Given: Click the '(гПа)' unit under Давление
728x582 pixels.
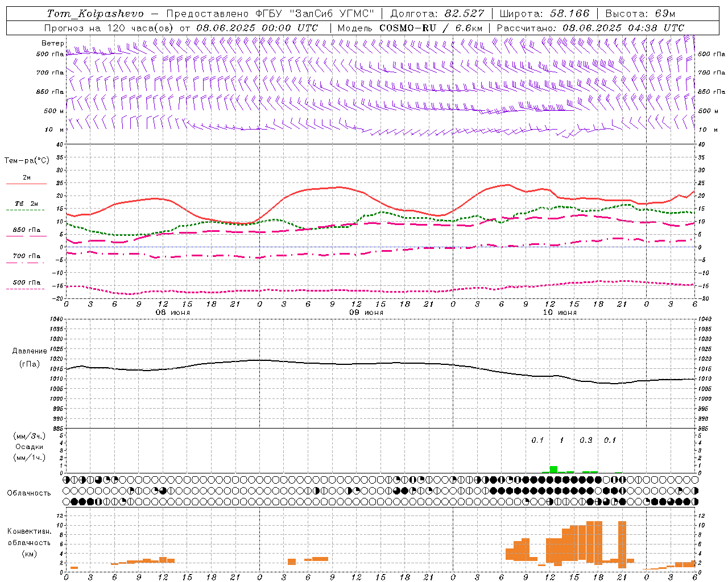Looking at the screenshot, I should tap(30, 364).
